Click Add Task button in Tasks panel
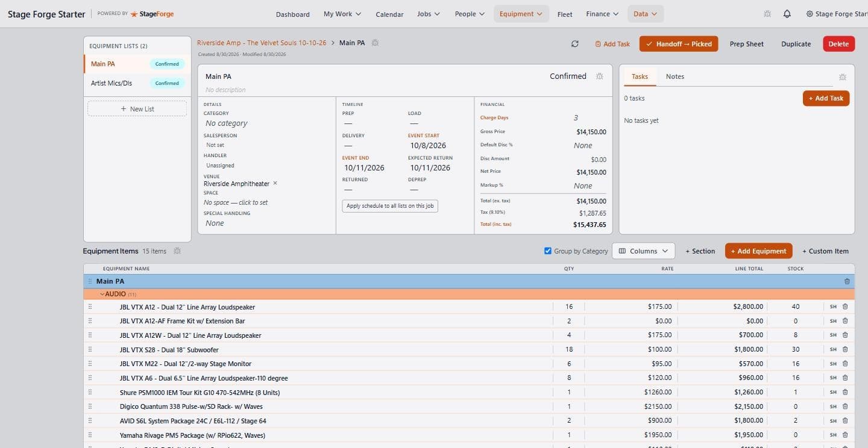868x448 pixels. pos(826,98)
